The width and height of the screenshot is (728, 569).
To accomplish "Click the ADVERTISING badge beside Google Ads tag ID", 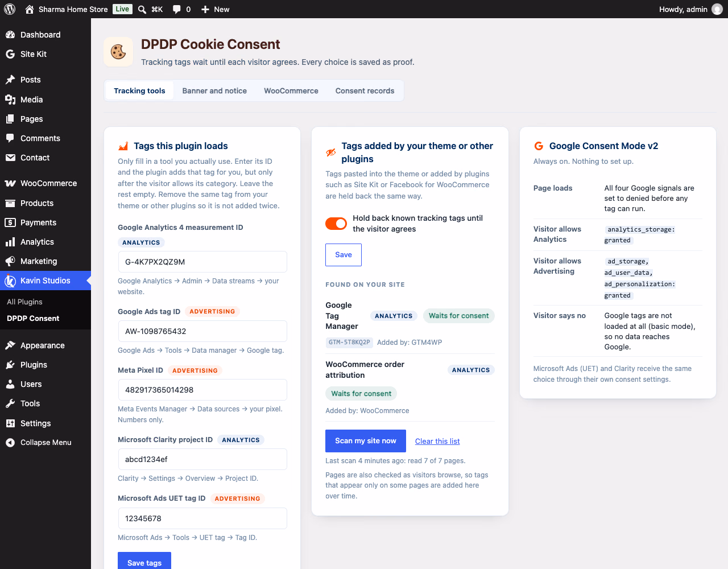I will click(x=212, y=312).
